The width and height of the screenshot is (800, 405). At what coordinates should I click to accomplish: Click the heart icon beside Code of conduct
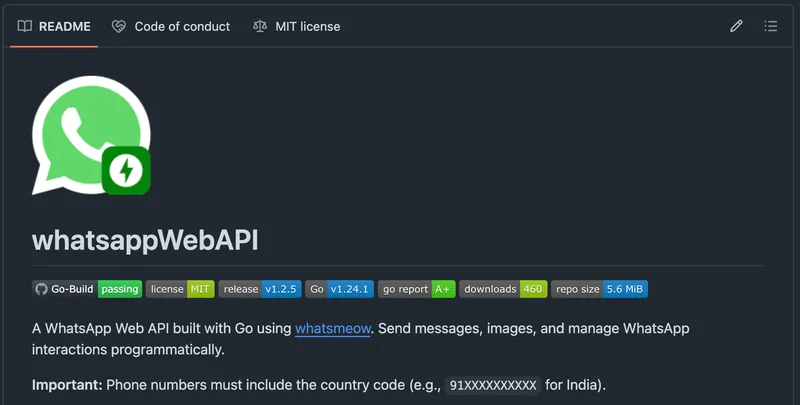[119, 27]
